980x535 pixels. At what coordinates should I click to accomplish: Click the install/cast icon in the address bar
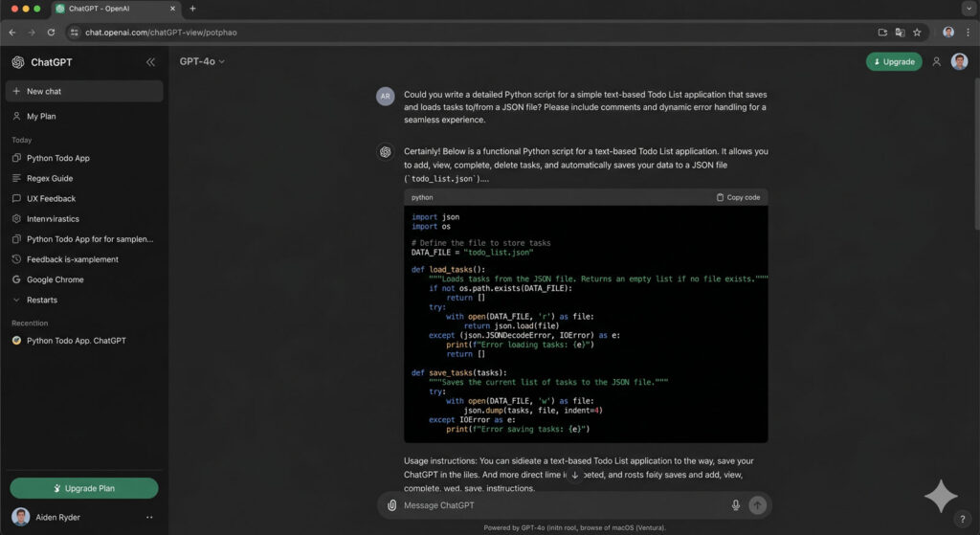click(x=882, y=33)
